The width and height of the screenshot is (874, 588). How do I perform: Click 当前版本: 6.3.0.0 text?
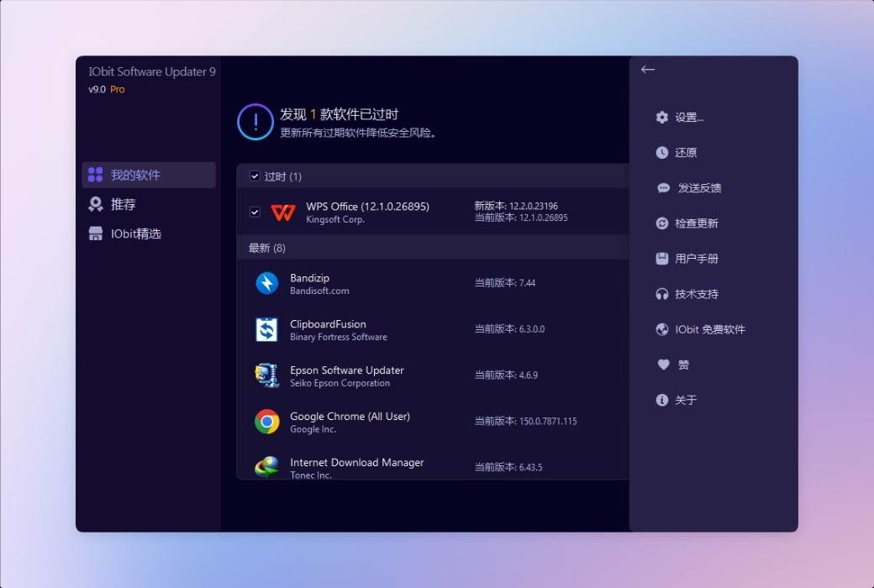click(x=509, y=329)
